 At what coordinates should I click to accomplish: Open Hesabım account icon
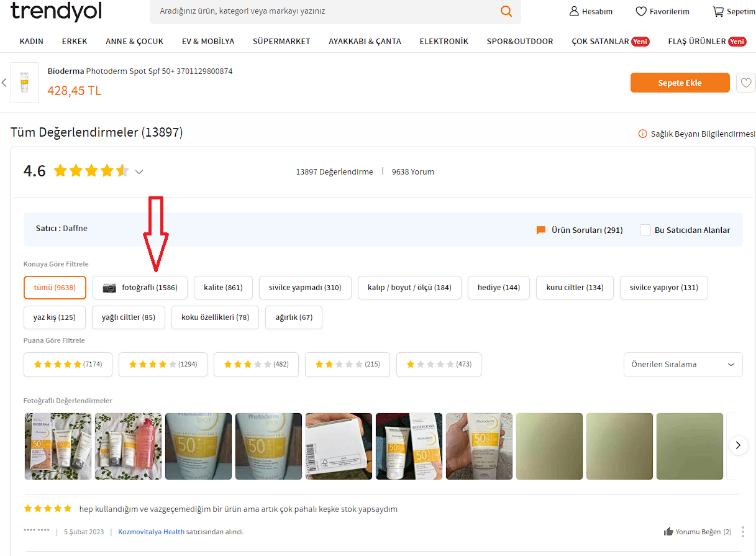point(574,11)
